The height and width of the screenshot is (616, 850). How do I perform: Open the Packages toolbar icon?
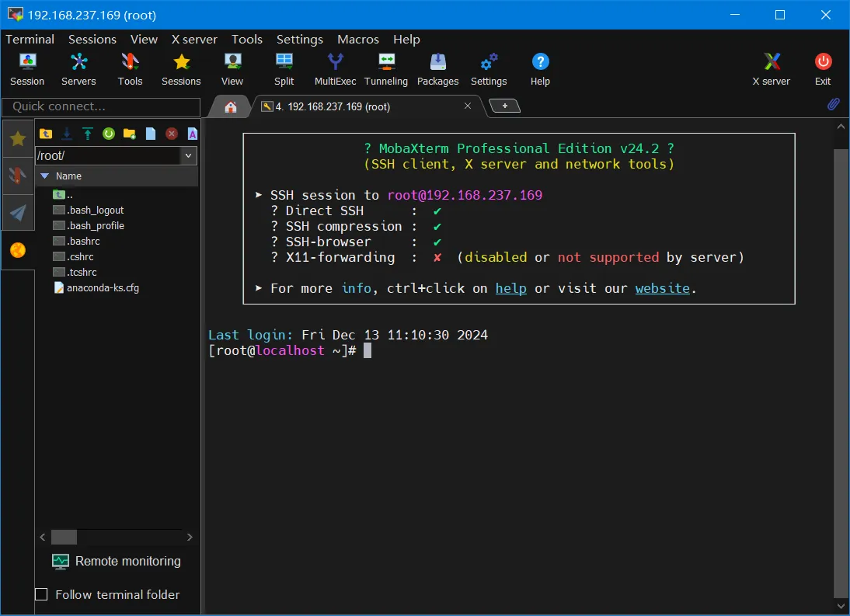[438, 70]
